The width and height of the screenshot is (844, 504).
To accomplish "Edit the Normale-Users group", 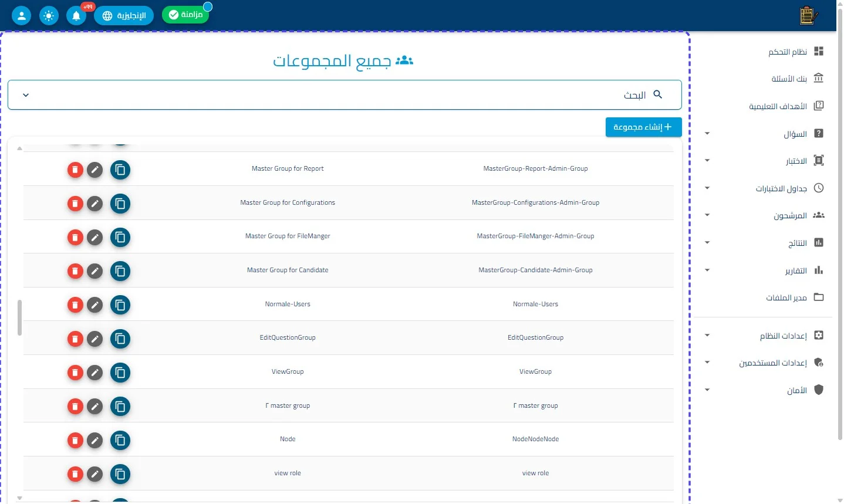I will (x=94, y=305).
